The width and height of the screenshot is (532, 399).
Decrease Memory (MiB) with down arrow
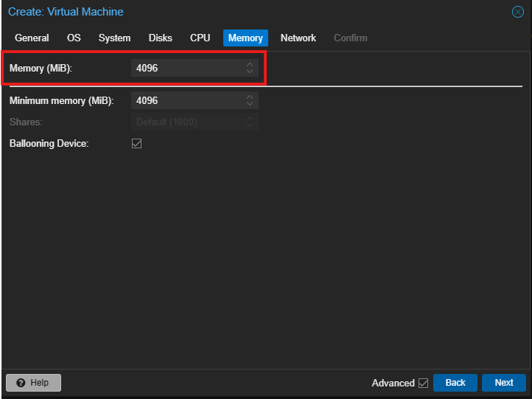(250, 72)
